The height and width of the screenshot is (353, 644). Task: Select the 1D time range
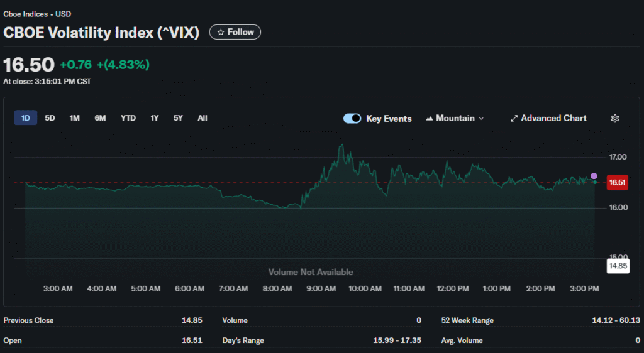26,118
